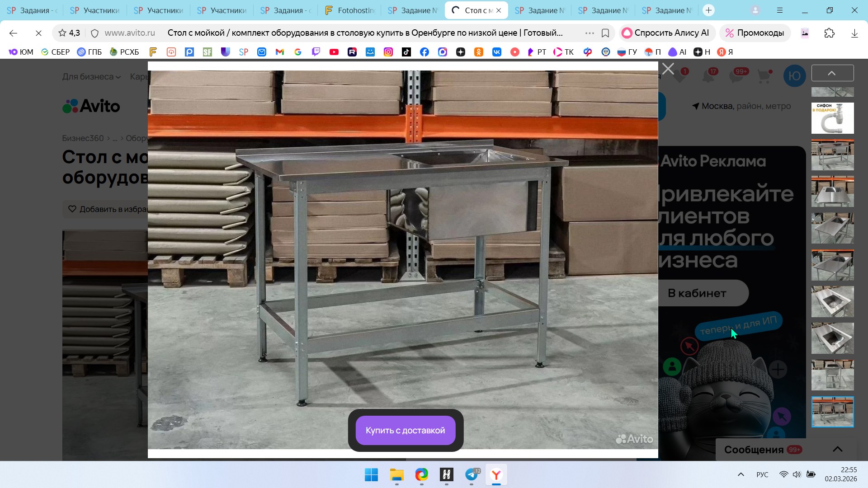The height and width of the screenshot is (488, 868).
Task: Open the Gmail bookmark icon
Action: [x=280, y=52]
